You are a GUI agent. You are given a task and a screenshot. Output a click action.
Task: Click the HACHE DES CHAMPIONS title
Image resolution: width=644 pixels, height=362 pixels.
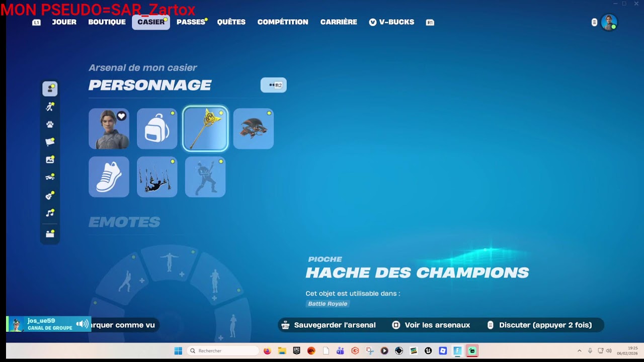pyautogui.click(x=417, y=273)
